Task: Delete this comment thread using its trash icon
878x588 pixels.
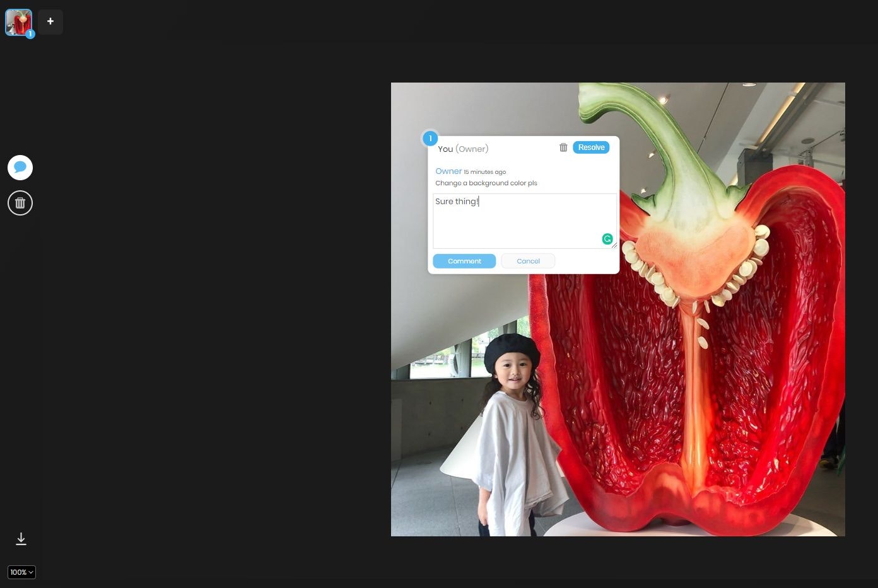Action: [x=563, y=147]
